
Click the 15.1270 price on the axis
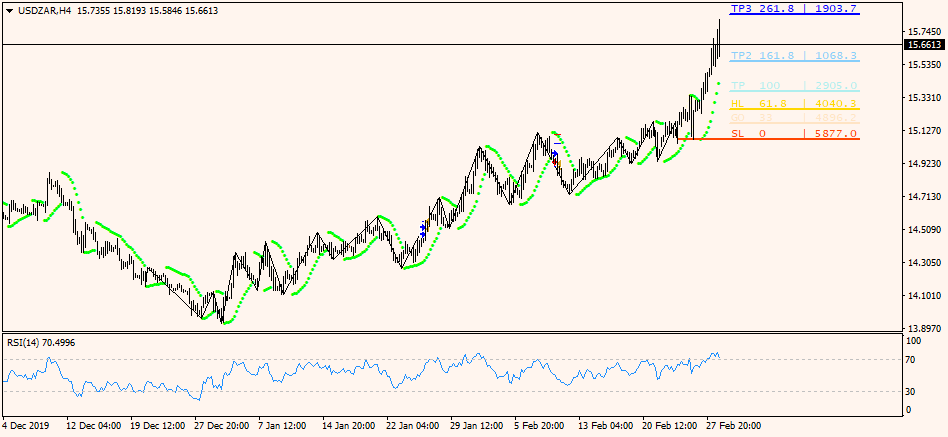tap(922, 131)
